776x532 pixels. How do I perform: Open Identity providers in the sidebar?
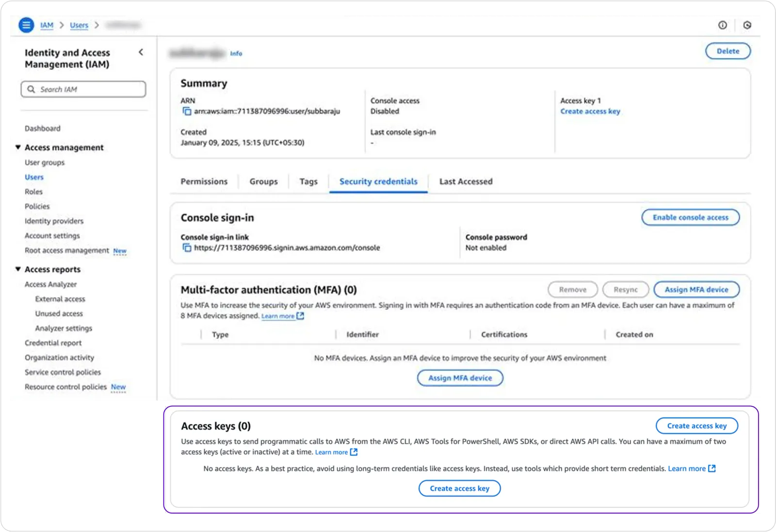54,221
